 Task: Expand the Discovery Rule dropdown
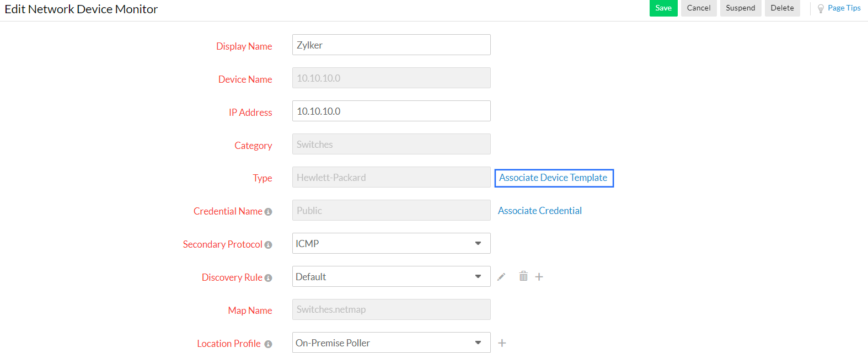478,276
